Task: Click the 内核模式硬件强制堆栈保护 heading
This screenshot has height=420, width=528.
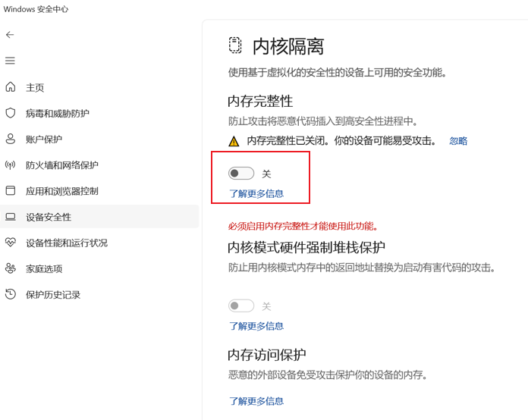Action: click(x=306, y=247)
